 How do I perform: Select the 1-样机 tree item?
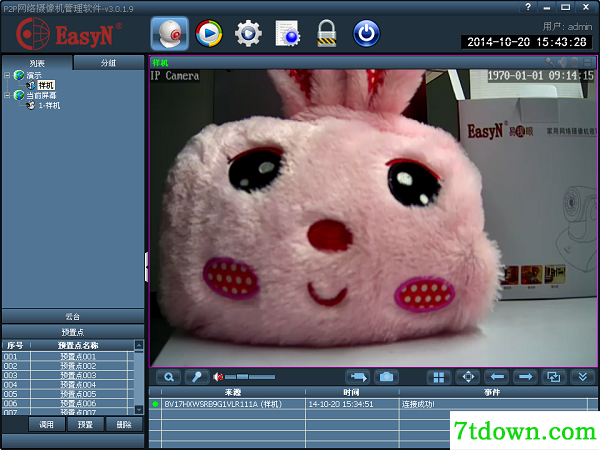point(49,106)
